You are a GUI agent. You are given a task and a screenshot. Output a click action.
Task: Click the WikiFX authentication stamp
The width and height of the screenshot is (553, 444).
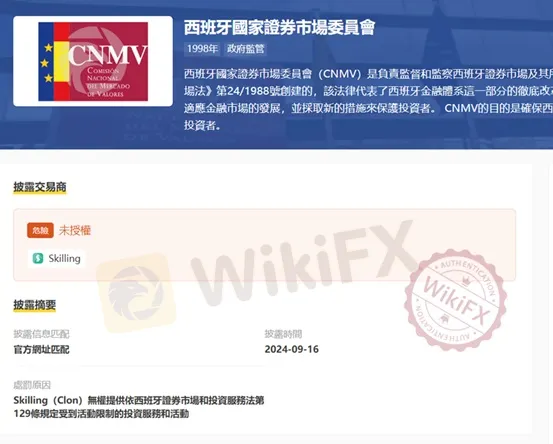point(455,300)
